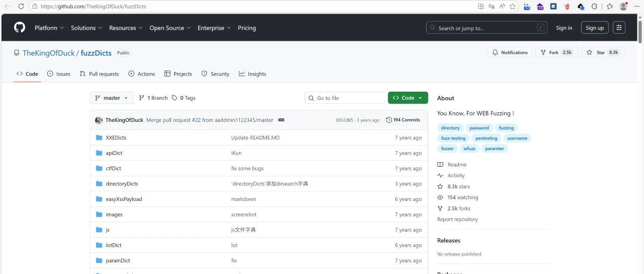Click the Report repository link

(x=457, y=219)
